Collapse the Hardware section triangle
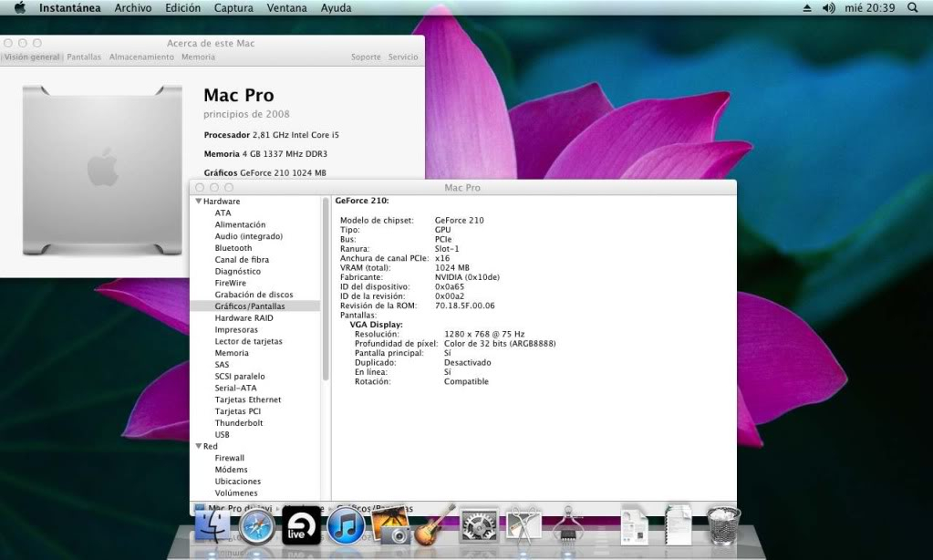Viewport: 933px width, 560px height. [199, 202]
